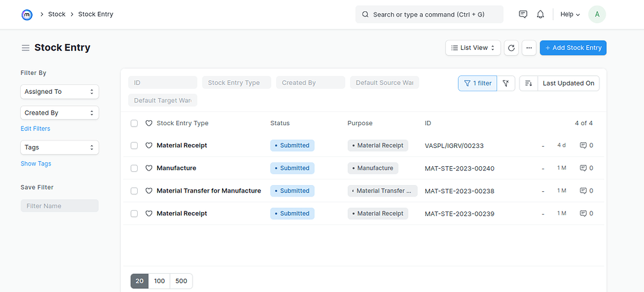Click the 4 d timestamp
The height and width of the screenshot is (292, 644).
562,145
